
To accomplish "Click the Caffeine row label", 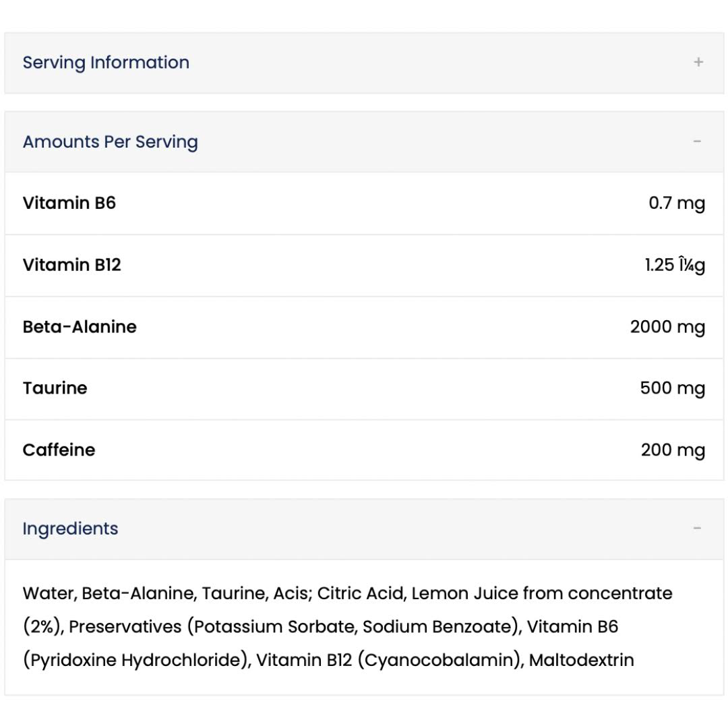I will (59, 450).
